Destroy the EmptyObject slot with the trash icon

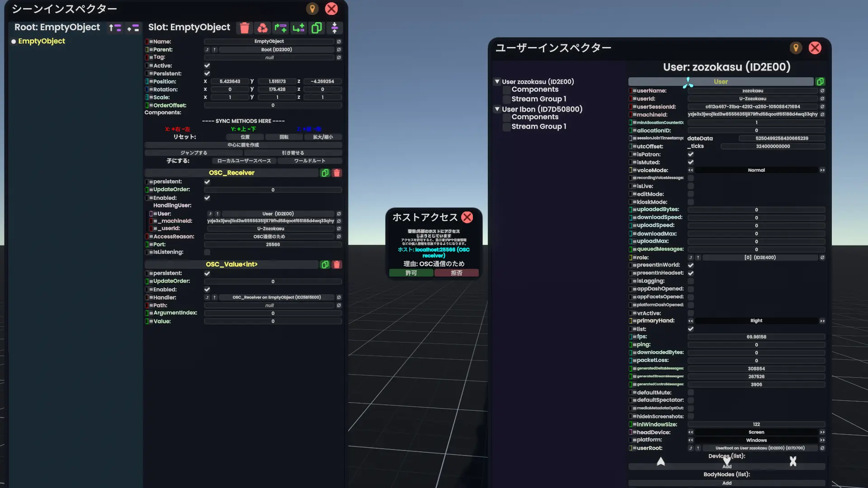click(x=245, y=28)
